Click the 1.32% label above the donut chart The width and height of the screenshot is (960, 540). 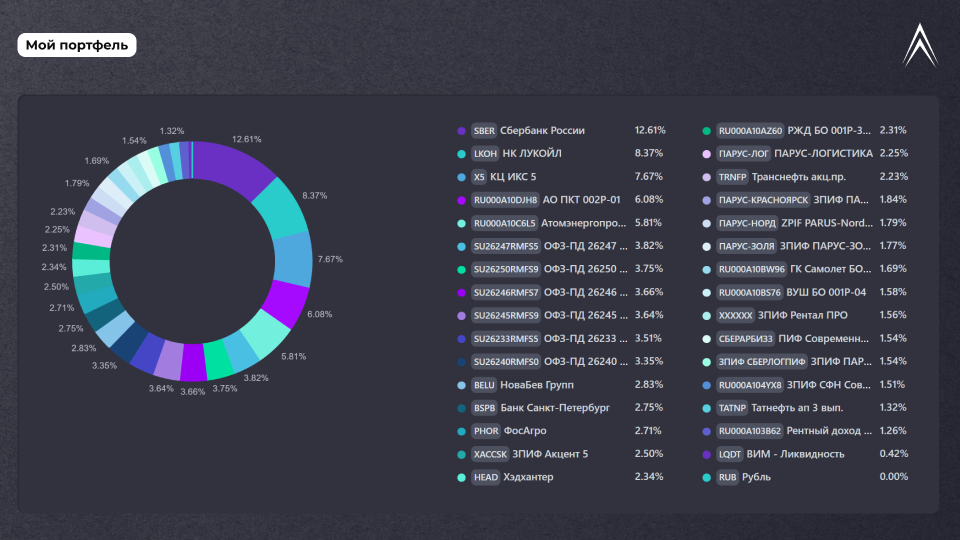coord(172,131)
